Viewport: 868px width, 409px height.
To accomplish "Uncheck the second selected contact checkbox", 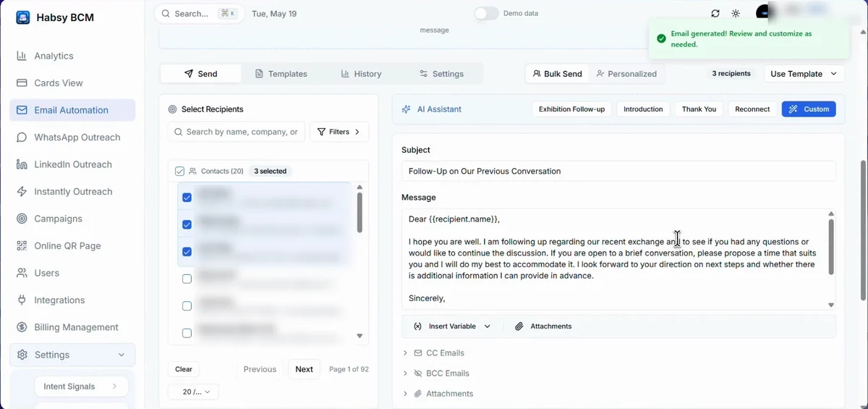I will point(187,224).
